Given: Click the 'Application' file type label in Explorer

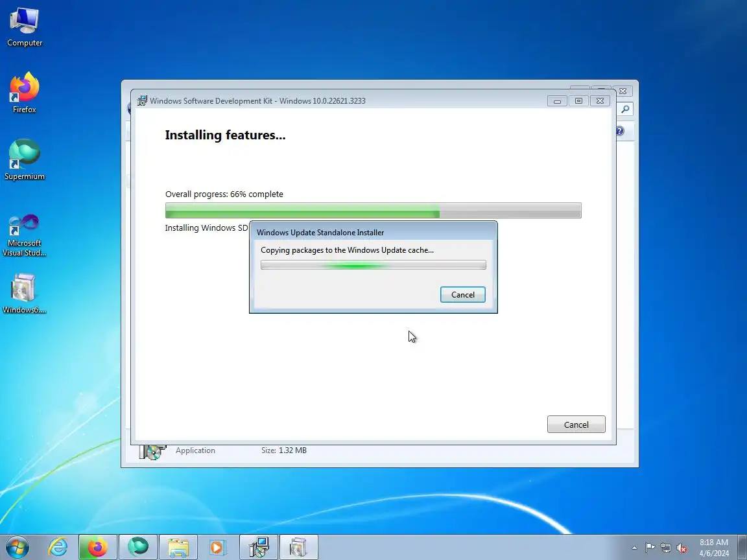Looking at the screenshot, I should (x=195, y=450).
